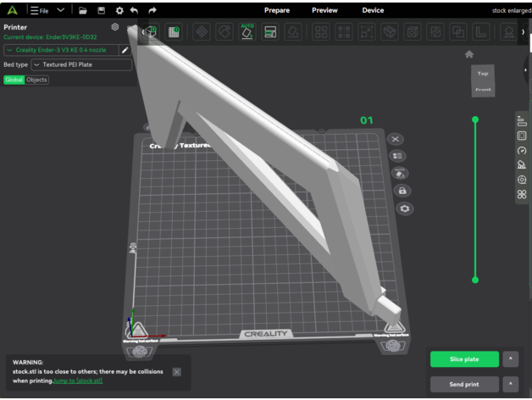Screen dimensions: 532x400
Task: Click the AUTO orient toolbar icon
Action: [247, 31]
